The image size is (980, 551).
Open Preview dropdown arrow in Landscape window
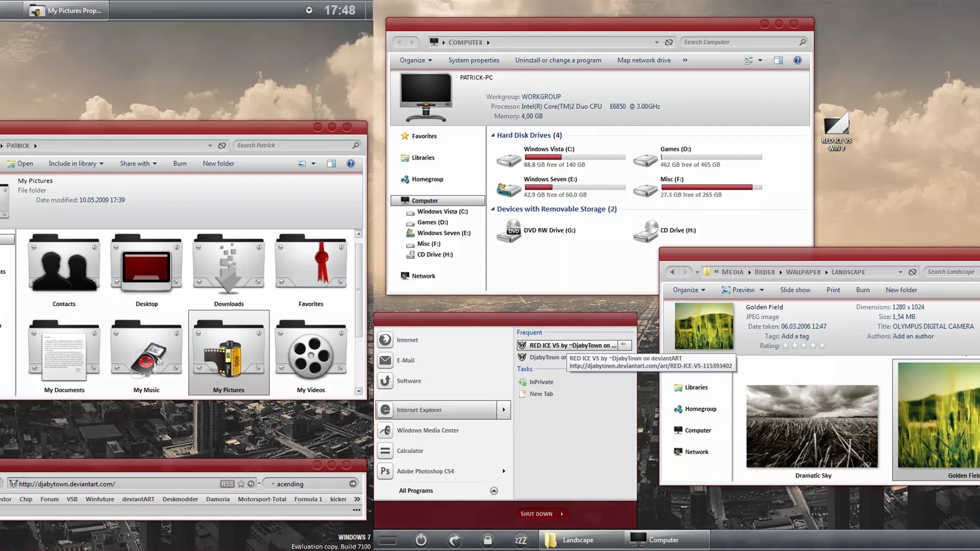762,290
